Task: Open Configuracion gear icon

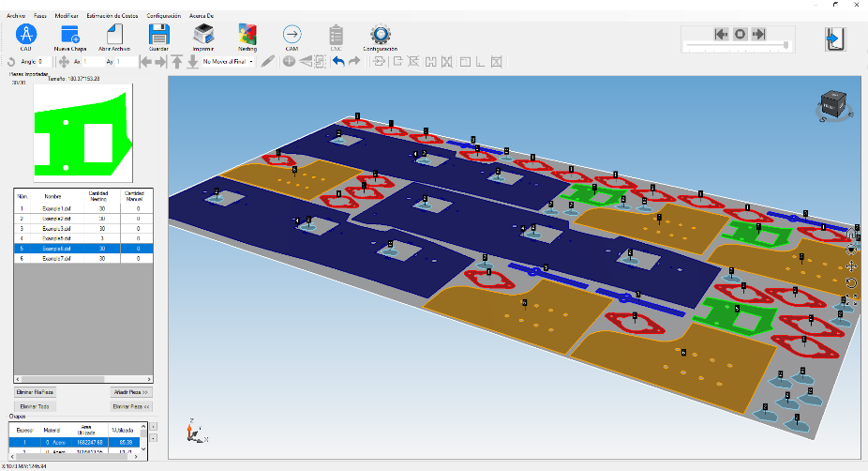Action: click(380, 35)
